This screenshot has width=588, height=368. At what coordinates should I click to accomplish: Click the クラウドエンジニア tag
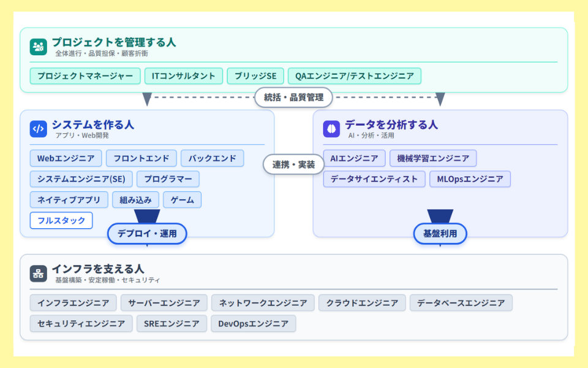[x=362, y=303]
